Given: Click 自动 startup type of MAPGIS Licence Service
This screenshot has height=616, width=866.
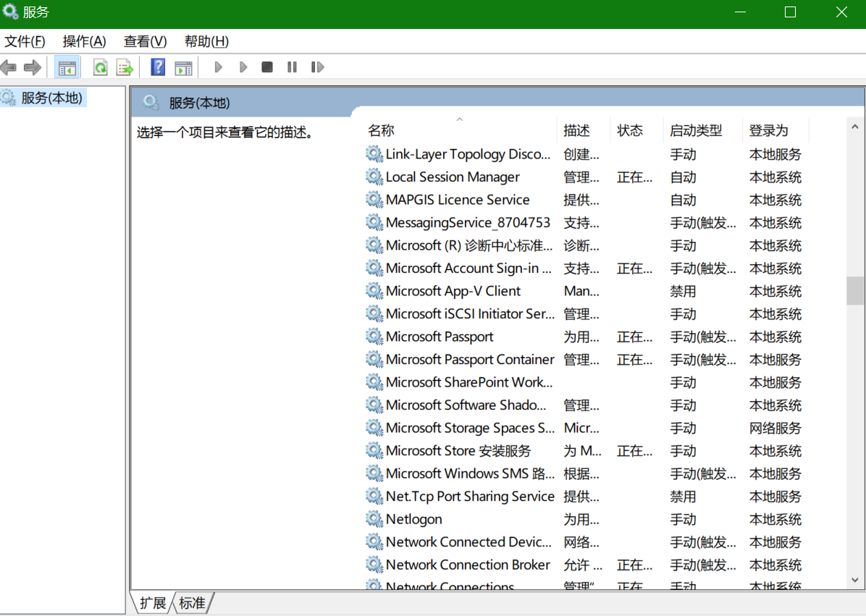Looking at the screenshot, I should tap(683, 200).
